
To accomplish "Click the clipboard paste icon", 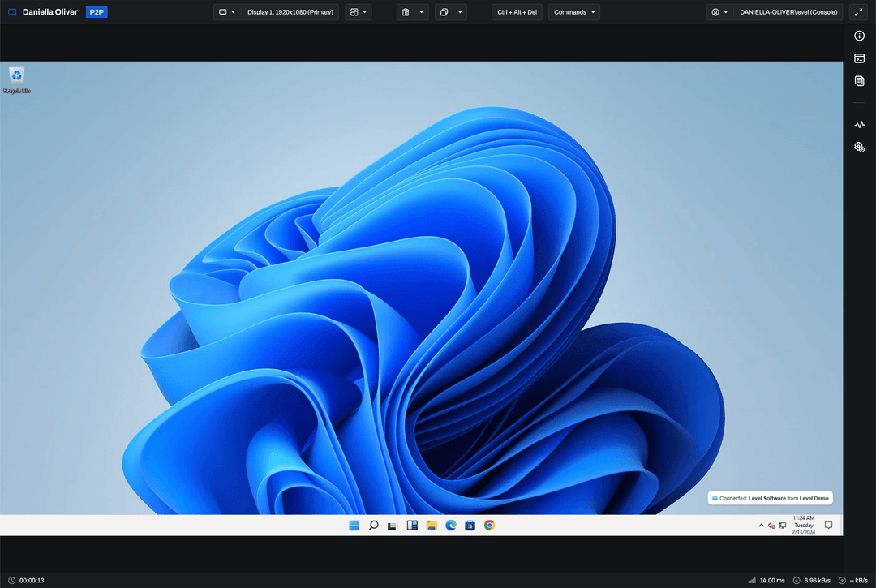I will [406, 11].
